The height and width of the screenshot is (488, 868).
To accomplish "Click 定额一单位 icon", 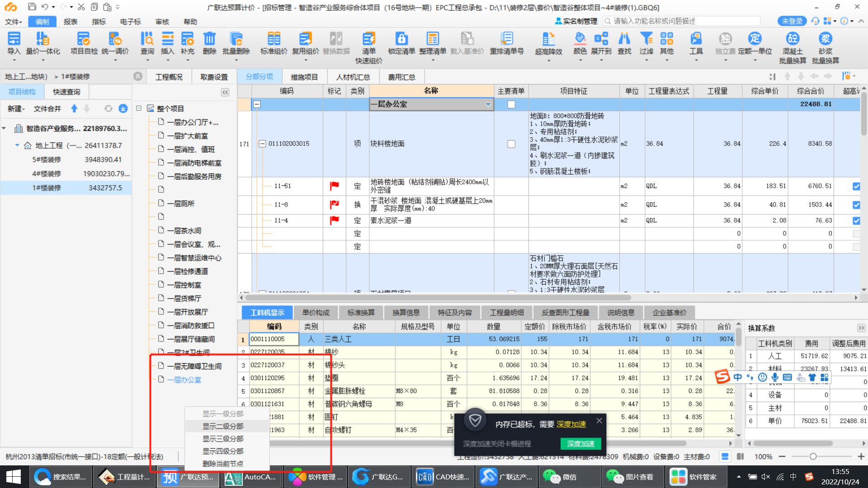I will (x=755, y=43).
